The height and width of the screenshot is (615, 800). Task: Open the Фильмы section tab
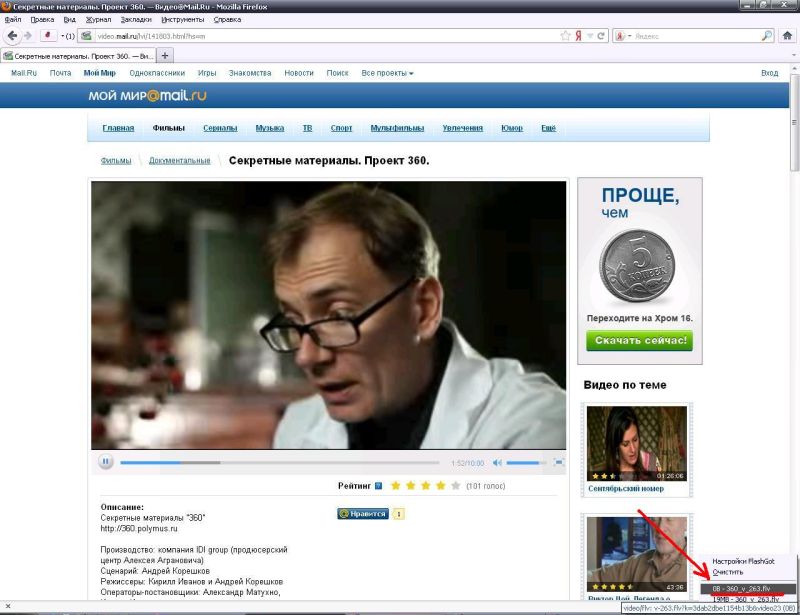[x=168, y=128]
